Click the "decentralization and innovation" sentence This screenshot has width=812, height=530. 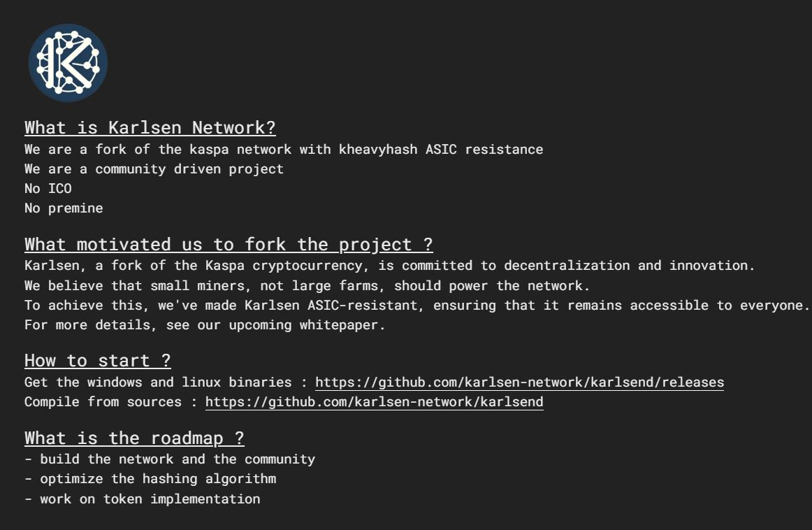pos(389,266)
